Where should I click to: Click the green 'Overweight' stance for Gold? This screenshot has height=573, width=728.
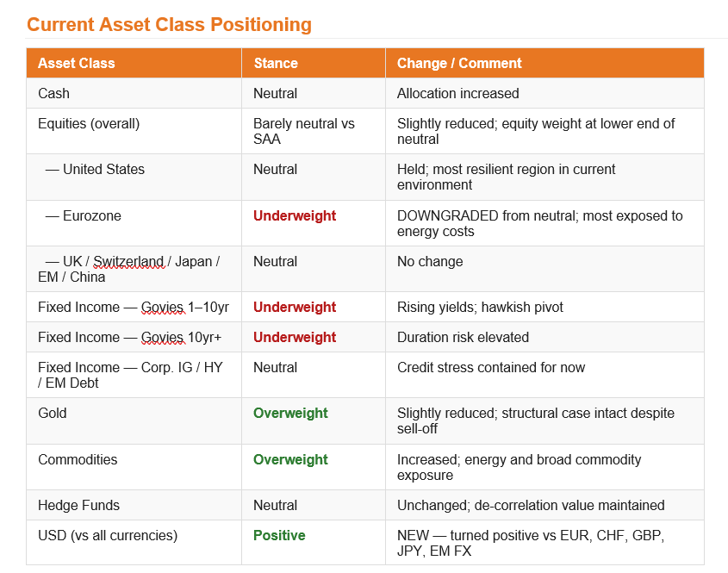(290, 413)
